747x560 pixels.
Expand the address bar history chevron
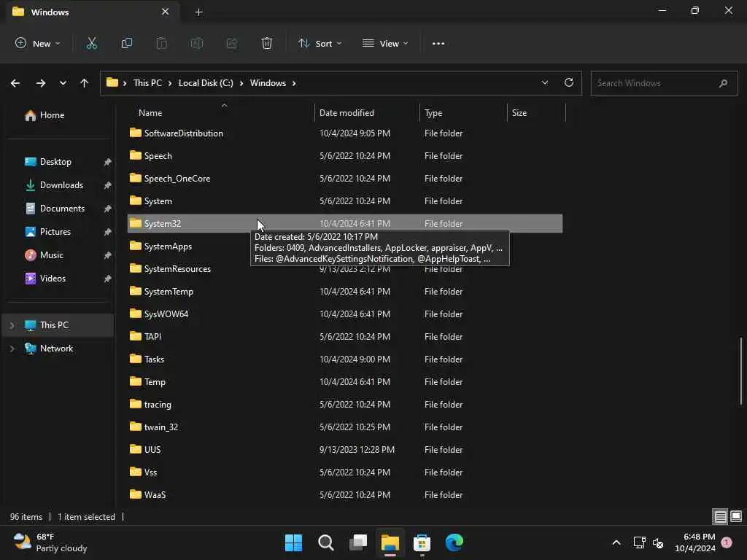coord(544,82)
